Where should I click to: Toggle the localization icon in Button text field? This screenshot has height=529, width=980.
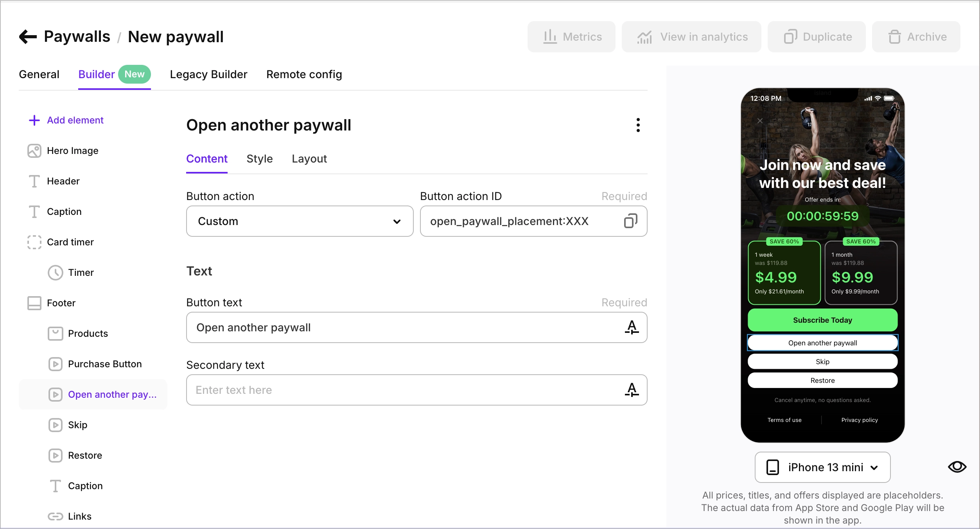pos(630,327)
